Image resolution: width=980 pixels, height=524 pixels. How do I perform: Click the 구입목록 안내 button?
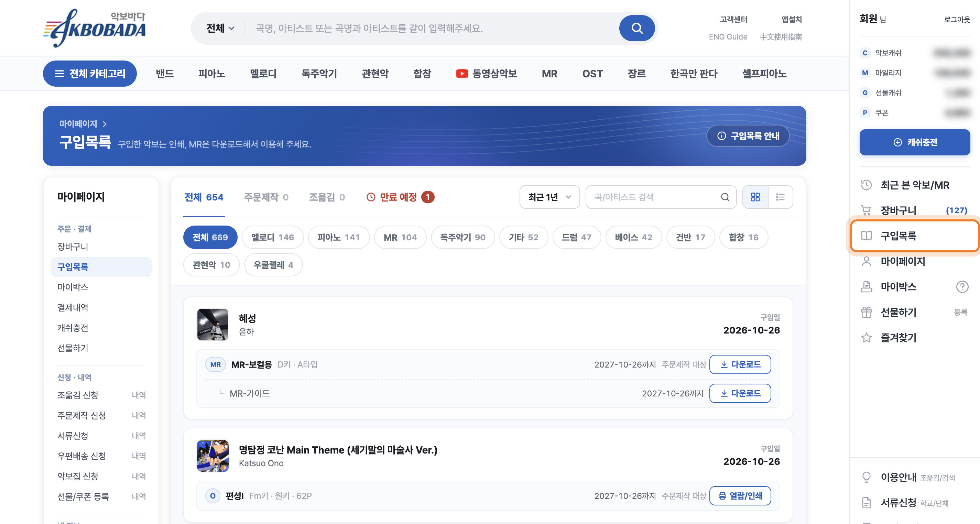[748, 136]
